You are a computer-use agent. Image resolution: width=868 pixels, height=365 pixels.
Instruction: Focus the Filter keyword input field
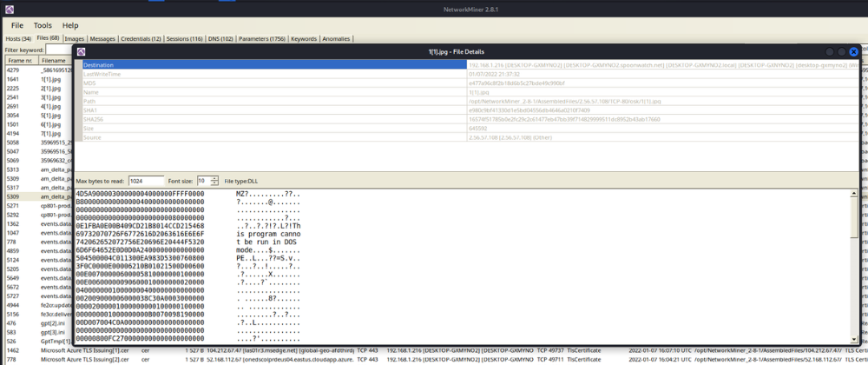pos(59,50)
